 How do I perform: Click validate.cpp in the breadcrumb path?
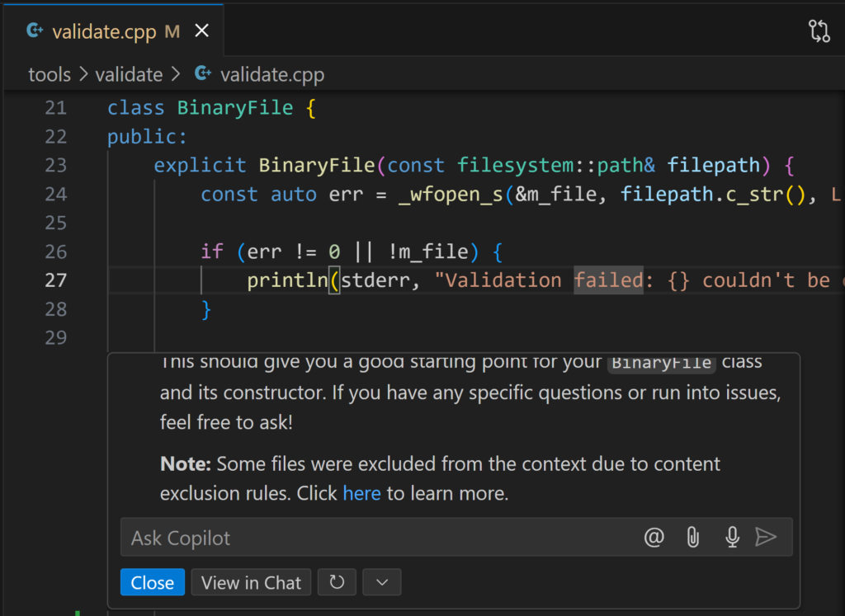coord(272,73)
